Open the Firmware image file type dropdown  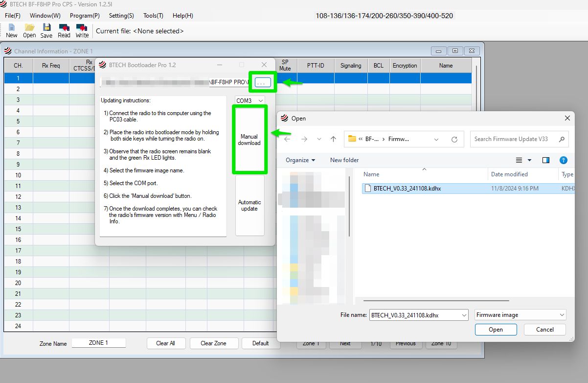[520, 315]
